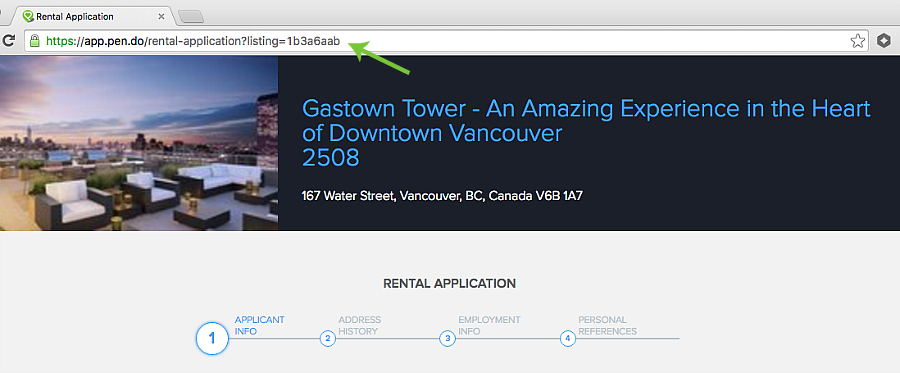Click the green secure padlock icon
This screenshot has height=373, width=900.
click(34, 41)
